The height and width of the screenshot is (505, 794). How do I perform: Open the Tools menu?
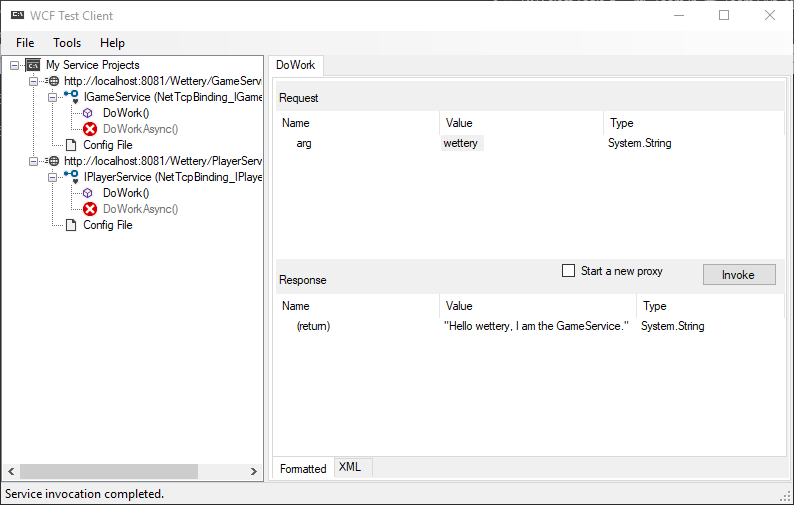67,43
